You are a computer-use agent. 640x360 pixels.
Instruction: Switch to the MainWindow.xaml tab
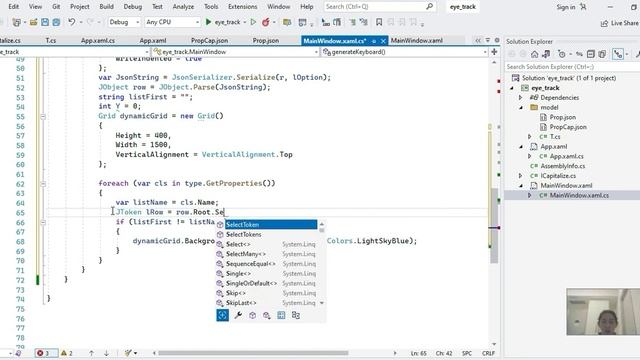(x=416, y=40)
